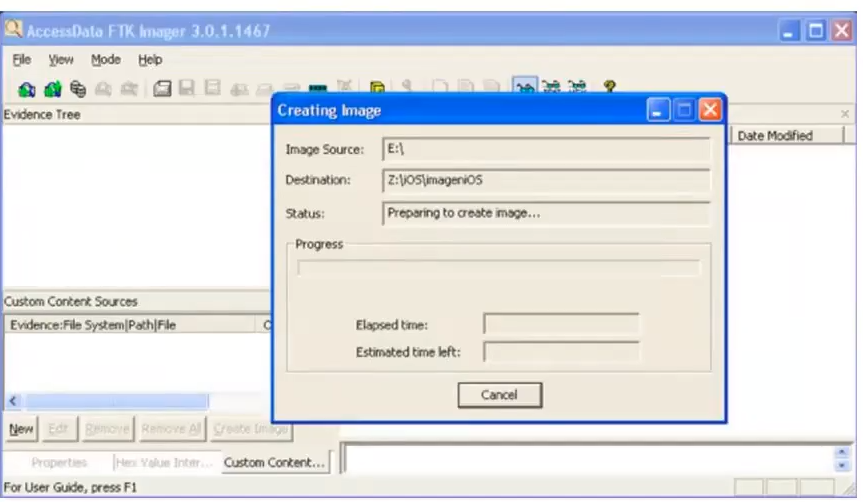Click the Create Disk Image toolbar icon
Image resolution: width=863 pixels, height=502 pixels.
coord(162,89)
